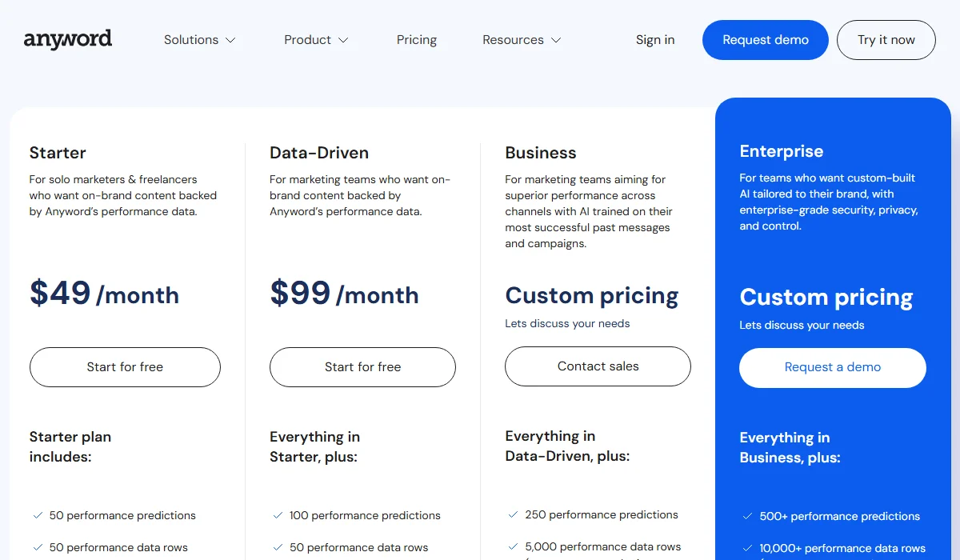The image size is (960, 560).
Task: Click Lets discuss your needs under Business
Action: tap(567, 323)
